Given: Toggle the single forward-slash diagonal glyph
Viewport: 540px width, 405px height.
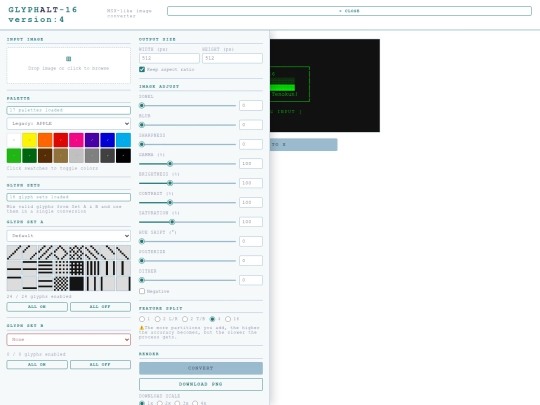Looking at the screenshot, I should coord(14,252).
